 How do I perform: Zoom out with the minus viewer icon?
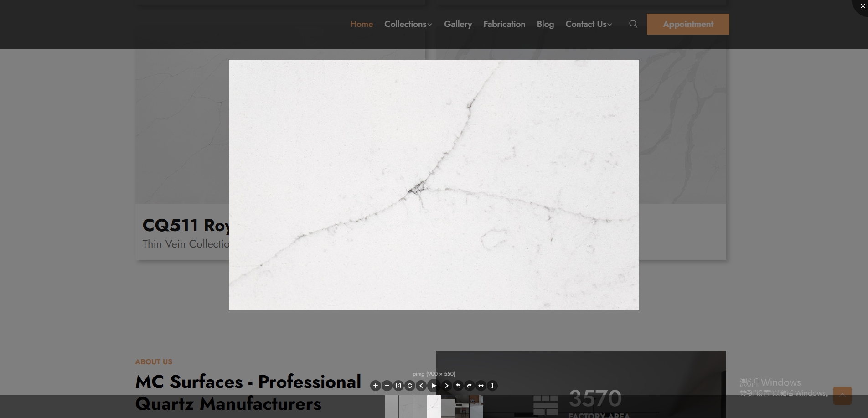pos(387,386)
